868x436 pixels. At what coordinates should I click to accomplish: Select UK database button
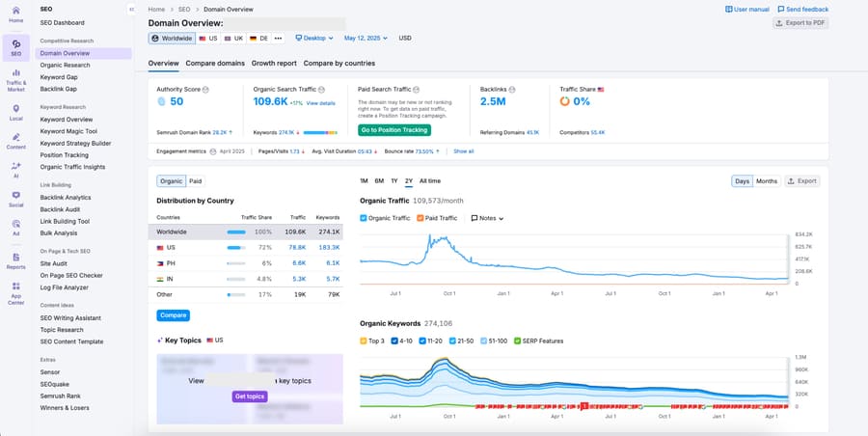233,39
